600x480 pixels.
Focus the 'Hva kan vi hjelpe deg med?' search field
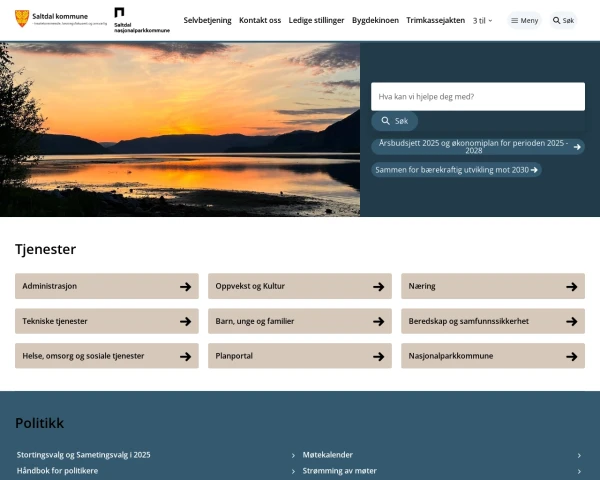478,96
